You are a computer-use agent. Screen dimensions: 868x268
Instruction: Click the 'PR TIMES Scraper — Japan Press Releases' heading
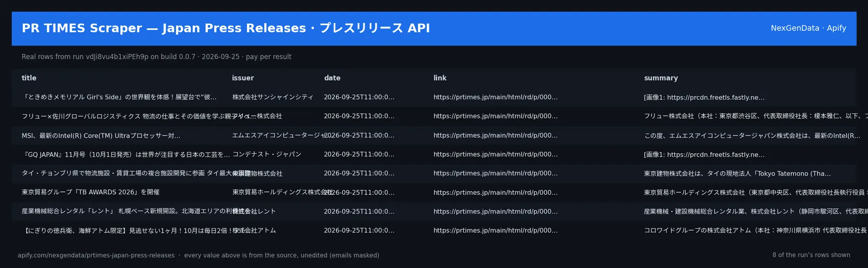point(226,28)
